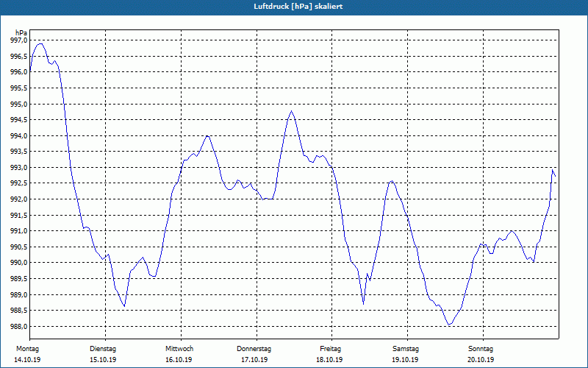Image resolution: width=588 pixels, height=368 pixels.
Task: Click the Mittwoch day label
Action: 179,349
